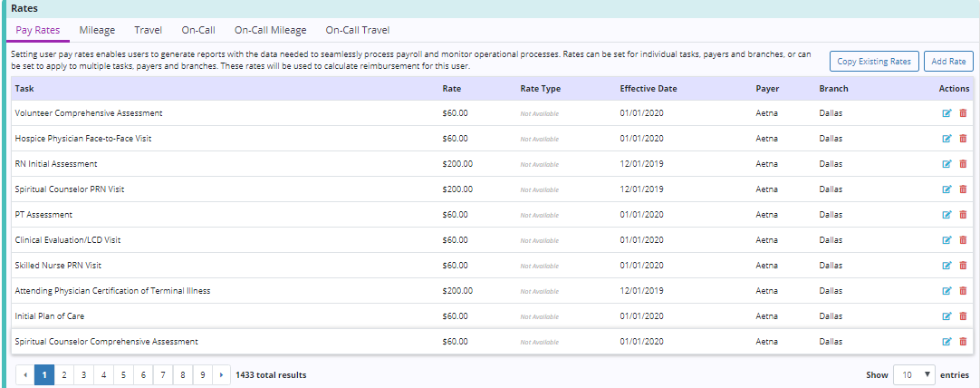Viewport: 980px width, 388px height.
Task: Delete the Hospice Physician Face-to-Face Visit rate
Action: click(x=963, y=139)
